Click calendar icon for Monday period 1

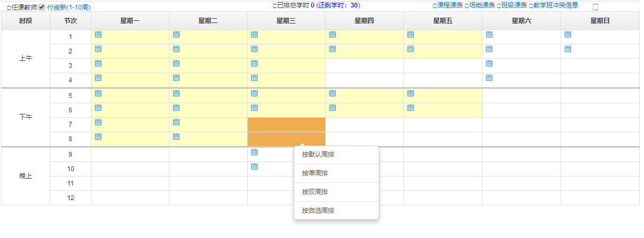(98, 35)
